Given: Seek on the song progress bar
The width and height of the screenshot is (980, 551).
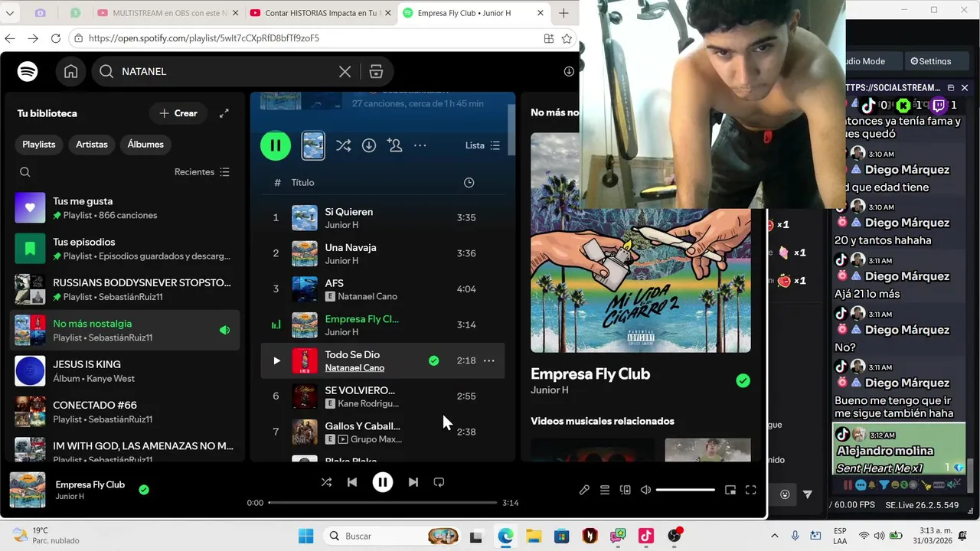Looking at the screenshot, I should click(383, 503).
